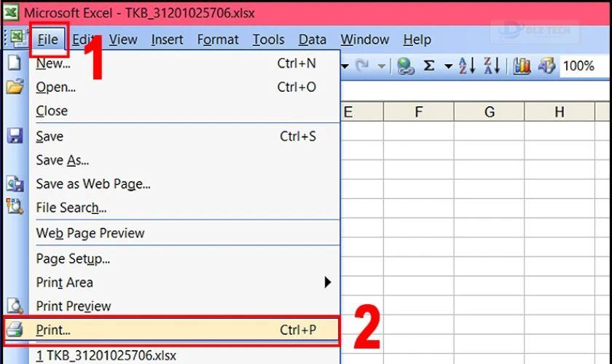Screen dimensions: 612x364
Task: Click the Excel icon in title bar
Action: pyautogui.click(x=11, y=12)
